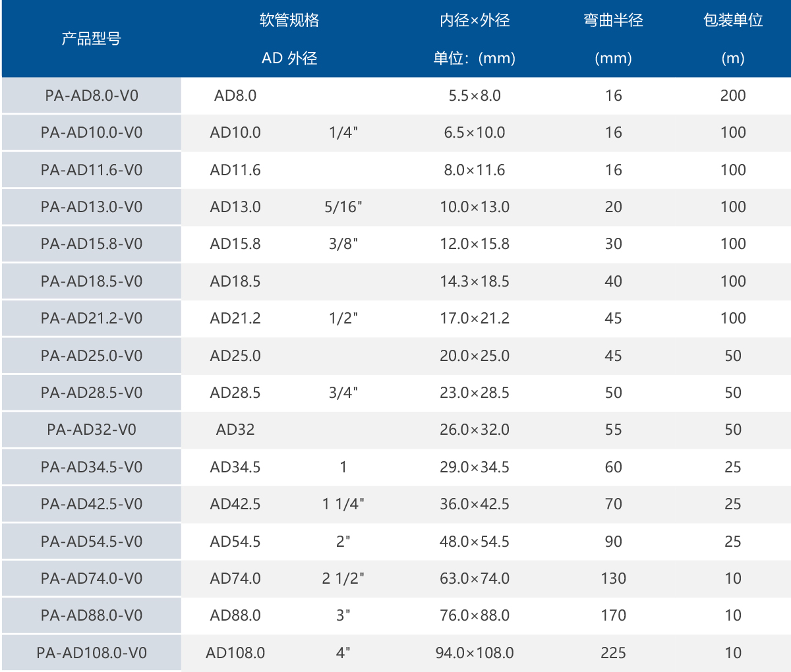Select model PA-AD18.5-V0
Screen dimensions: 791x672
click(x=92, y=281)
